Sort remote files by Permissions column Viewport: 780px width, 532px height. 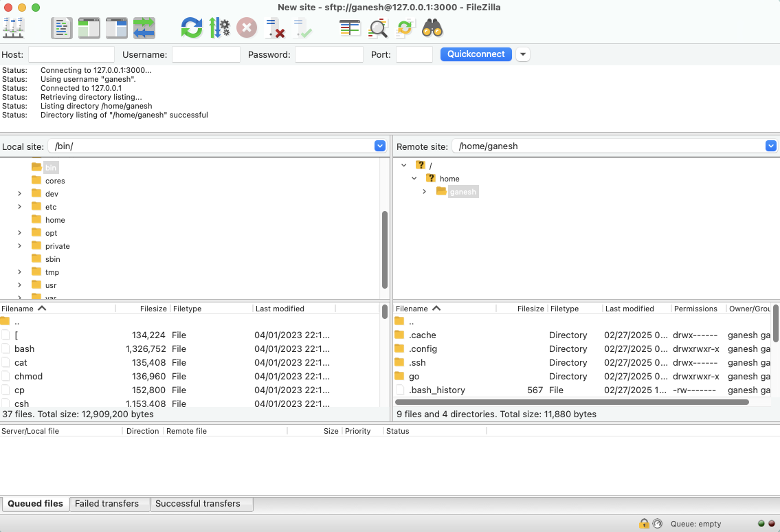coord(698,309)
